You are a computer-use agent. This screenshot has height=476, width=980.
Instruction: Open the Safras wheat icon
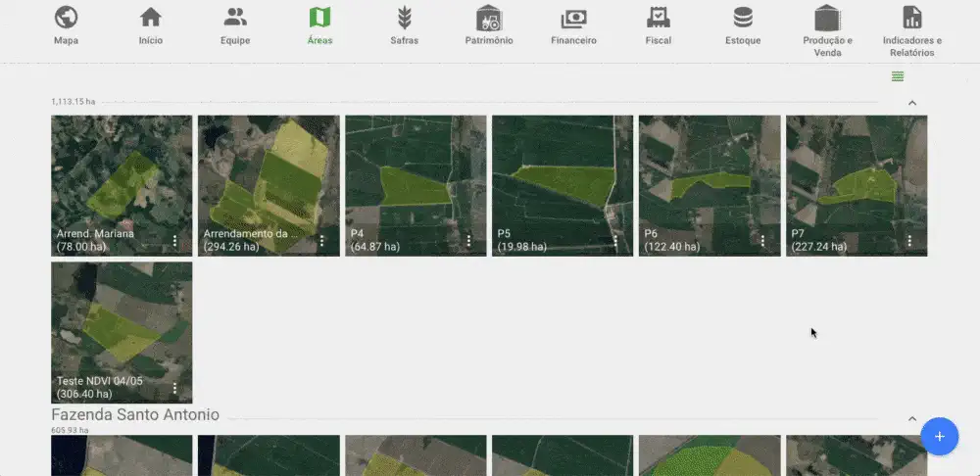pyautogui.click(x=405, y=18)
